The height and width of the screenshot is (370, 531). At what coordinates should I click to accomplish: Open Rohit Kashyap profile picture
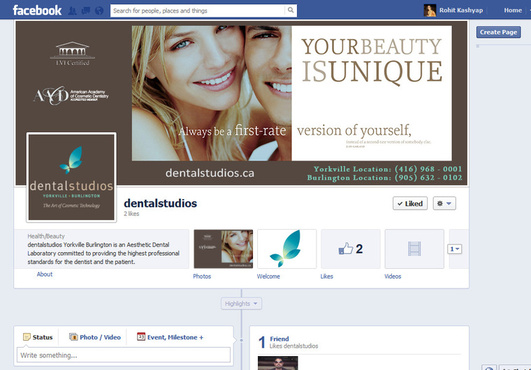click(x=430, y=10)
